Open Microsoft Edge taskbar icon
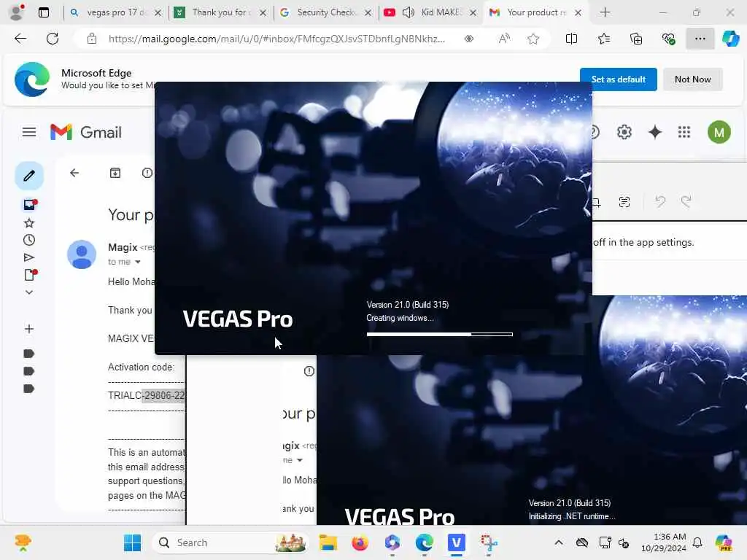Viewport: 747px width, 560px height. click(424, 542)
